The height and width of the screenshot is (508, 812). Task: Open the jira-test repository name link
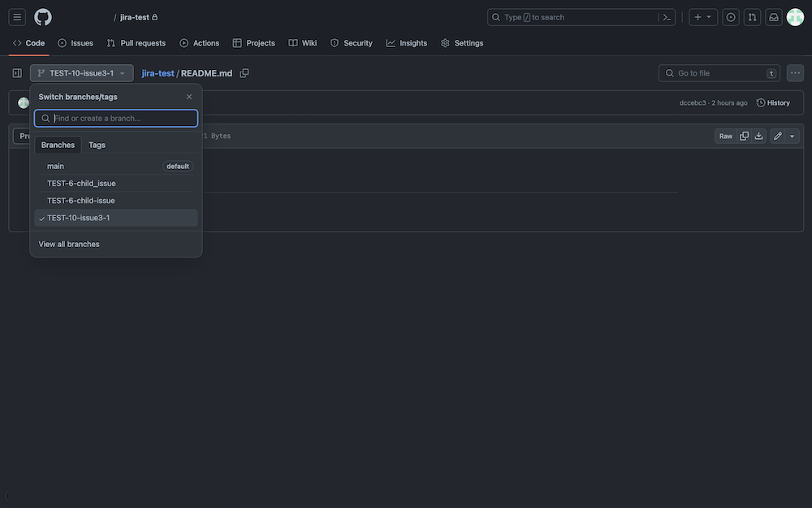click(x=135, y=17)
